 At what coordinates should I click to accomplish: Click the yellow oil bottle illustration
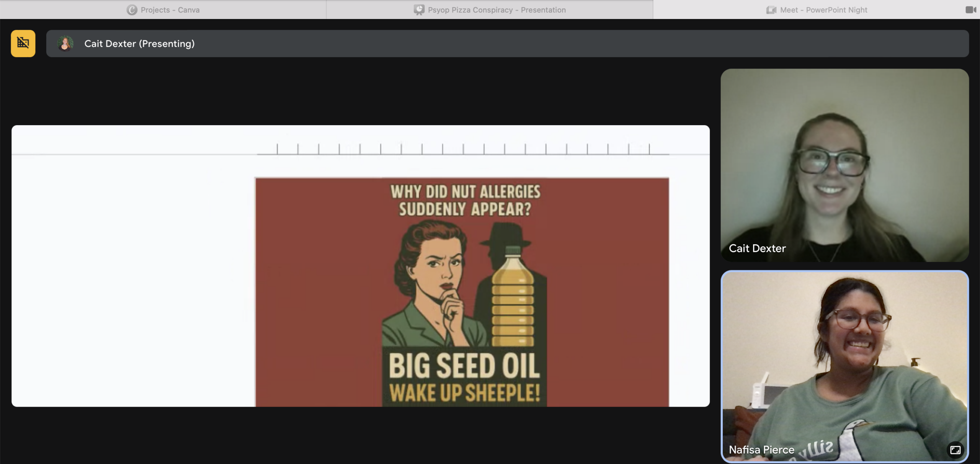click(x=513, y=297)
